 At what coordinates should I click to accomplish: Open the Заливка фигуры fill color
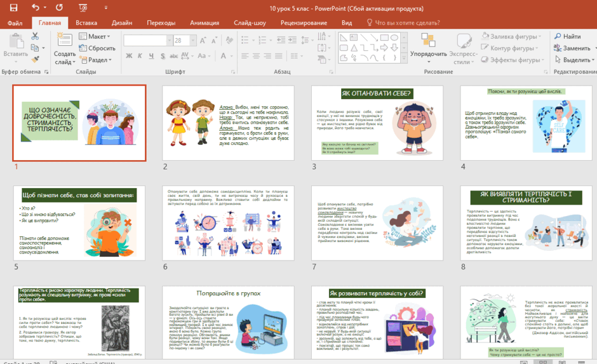(511, 36)
